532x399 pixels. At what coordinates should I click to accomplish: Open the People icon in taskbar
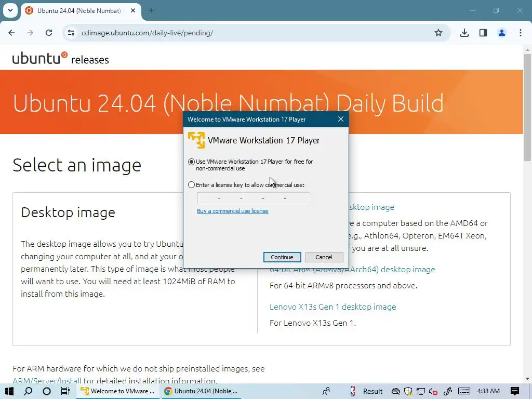pos(326,391)
